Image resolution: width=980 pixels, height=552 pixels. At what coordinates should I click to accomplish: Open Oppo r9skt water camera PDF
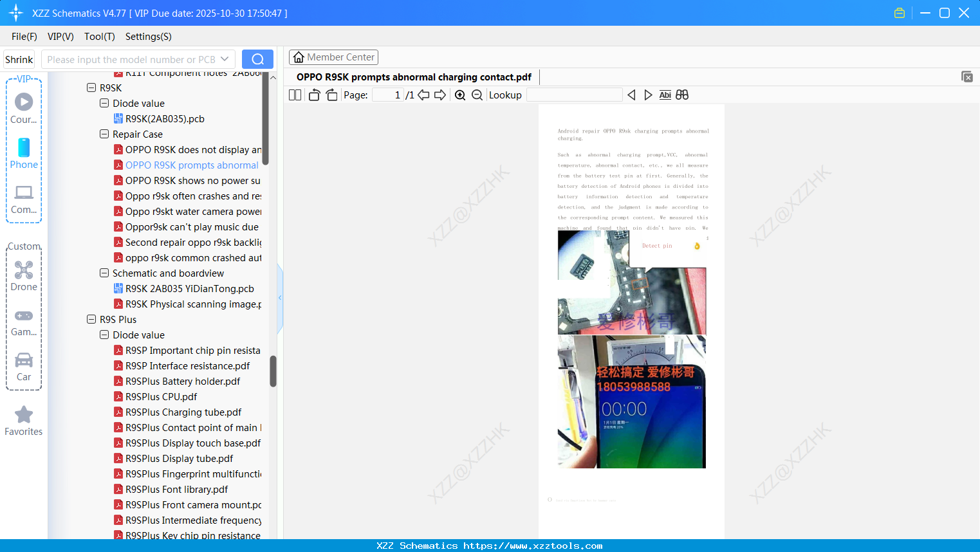tap(187, 211)
